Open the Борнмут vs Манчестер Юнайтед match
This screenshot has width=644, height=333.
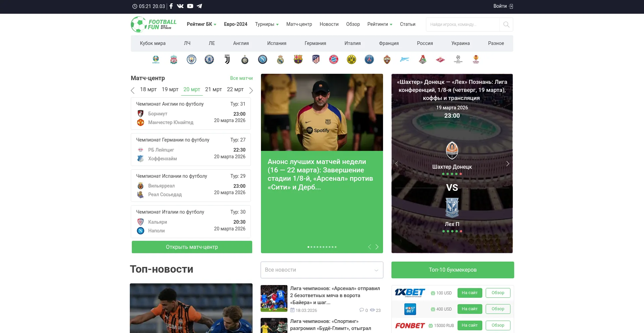pos(191,114)
